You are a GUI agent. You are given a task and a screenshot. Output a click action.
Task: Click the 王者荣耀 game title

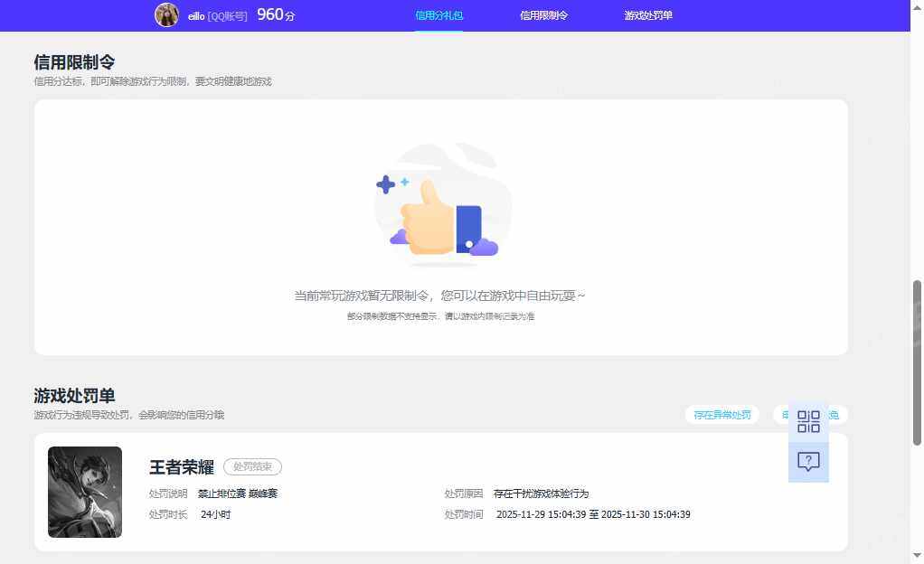(182, 467)
